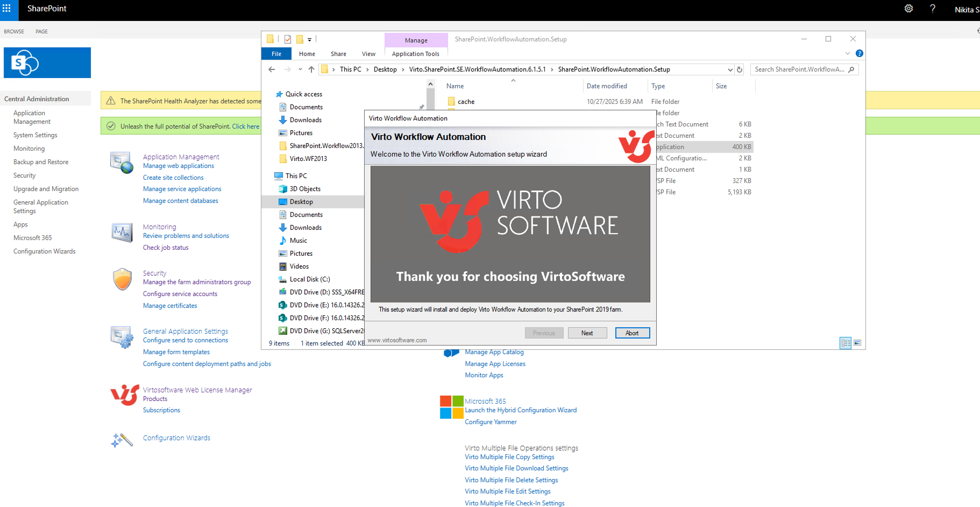The width and height of the screenshot is (980, 507).
Task: Open the Customize Quick Access Toolbar dropdown
Action: point(310,39)
